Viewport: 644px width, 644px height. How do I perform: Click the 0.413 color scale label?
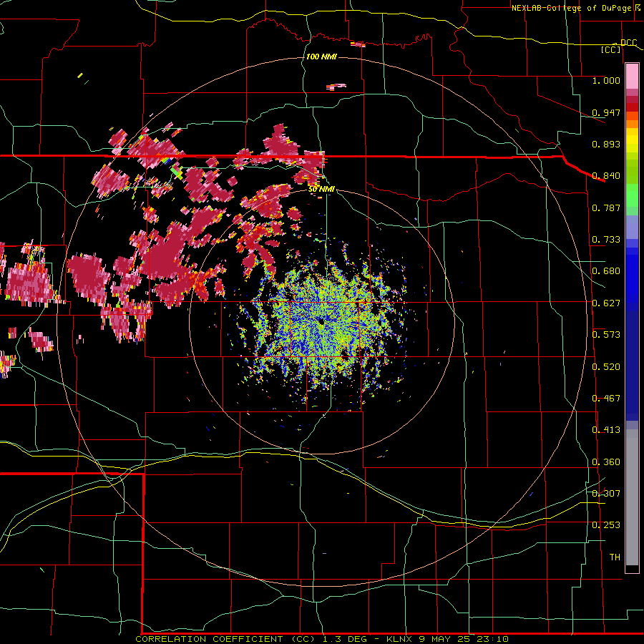606,430
